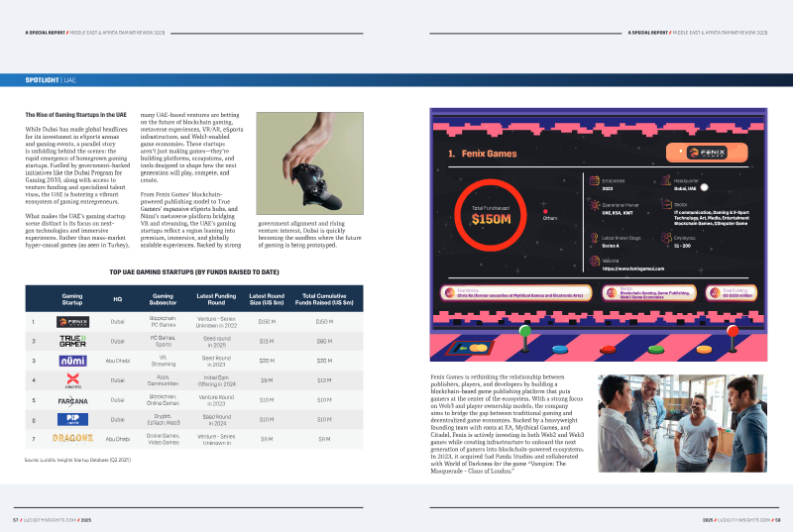Click the round icon in the bottom Sector pill
The image size is (793, 532).
pyautogui.click(x=612, y=293)
